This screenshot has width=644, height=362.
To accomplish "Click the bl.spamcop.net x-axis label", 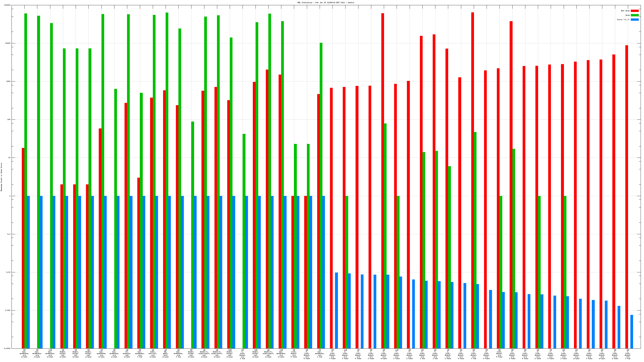I will (127, 353).
